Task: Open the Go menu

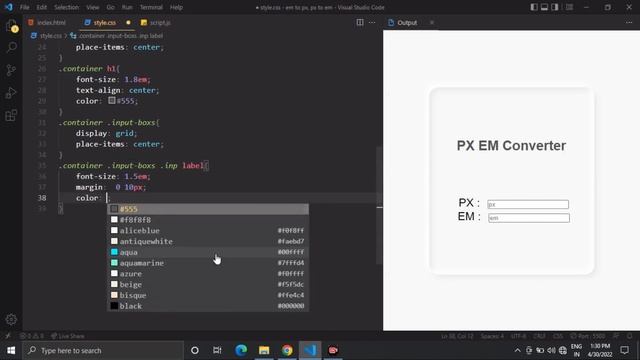Action: pyautogui.click(x=111, y=7)
